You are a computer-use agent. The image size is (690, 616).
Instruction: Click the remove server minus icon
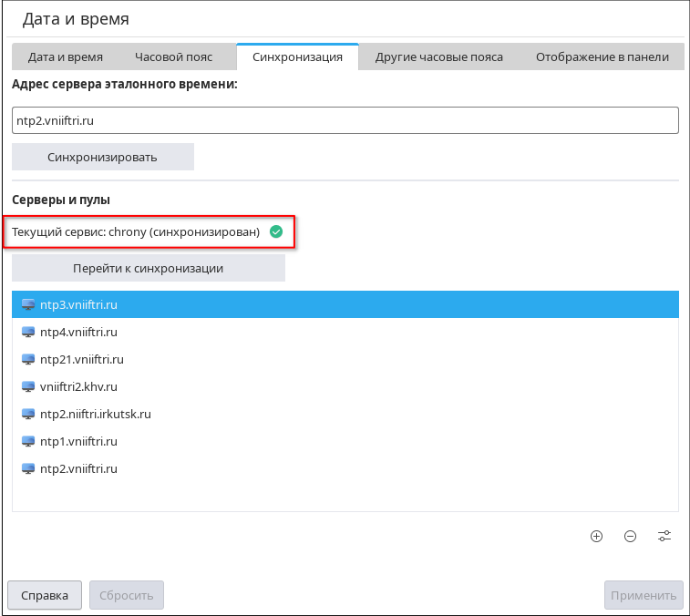pos(630,536)
